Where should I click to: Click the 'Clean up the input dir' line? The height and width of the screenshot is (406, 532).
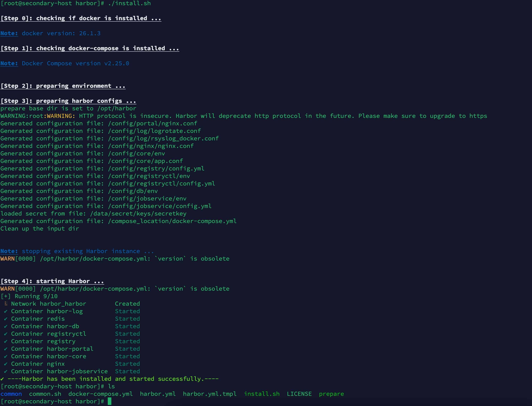tap(40, 229)
